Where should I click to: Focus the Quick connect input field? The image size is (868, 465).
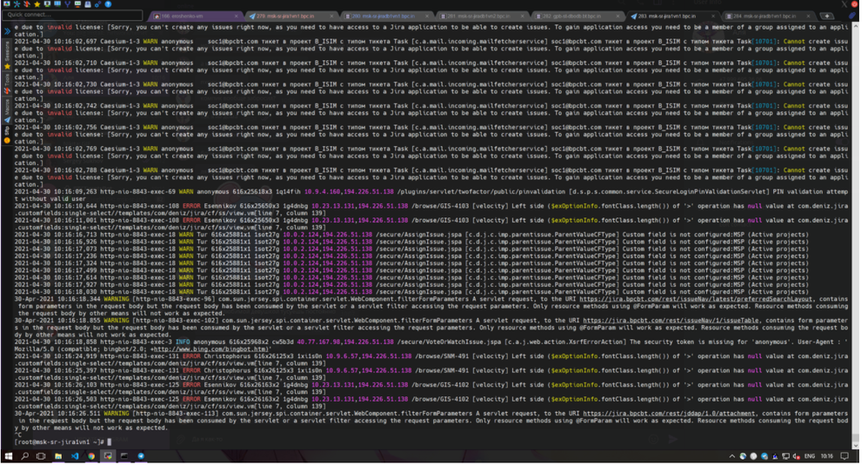click(72, 15)
